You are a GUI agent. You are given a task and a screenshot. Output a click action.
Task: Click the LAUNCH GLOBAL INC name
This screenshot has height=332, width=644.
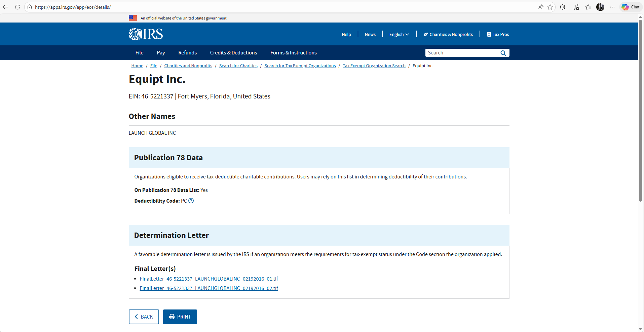152,133
